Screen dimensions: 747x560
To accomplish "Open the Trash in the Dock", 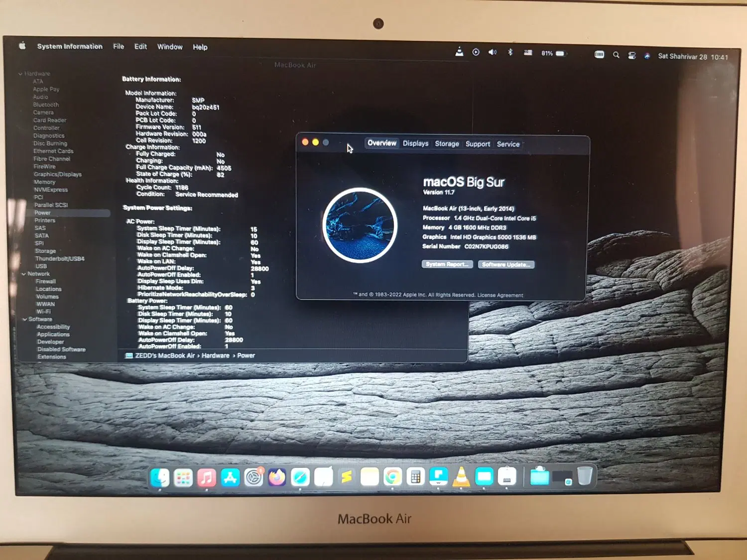I will (585, 476).
